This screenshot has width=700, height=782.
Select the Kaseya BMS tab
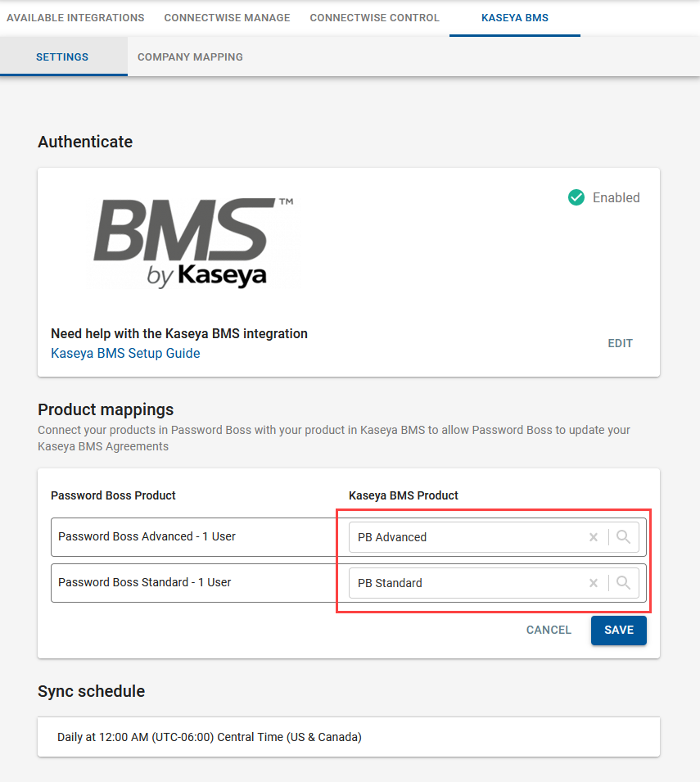click(x=514, y=17)
